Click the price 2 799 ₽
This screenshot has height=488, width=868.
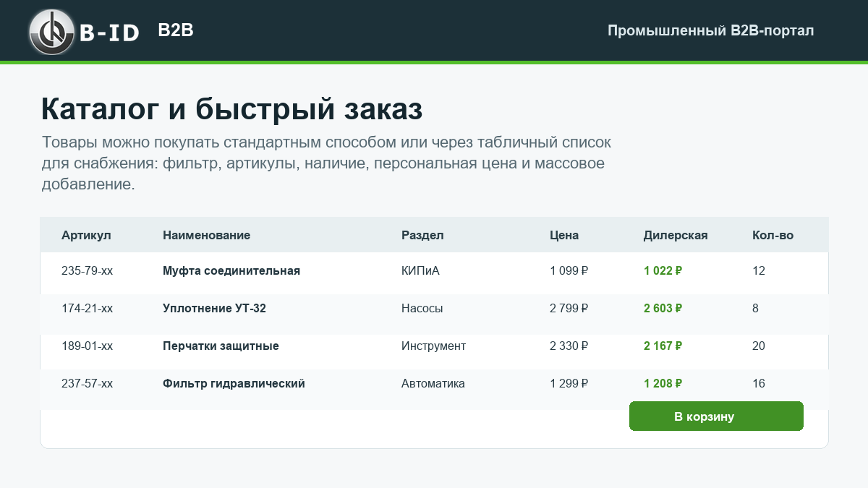tap(569, 309)
